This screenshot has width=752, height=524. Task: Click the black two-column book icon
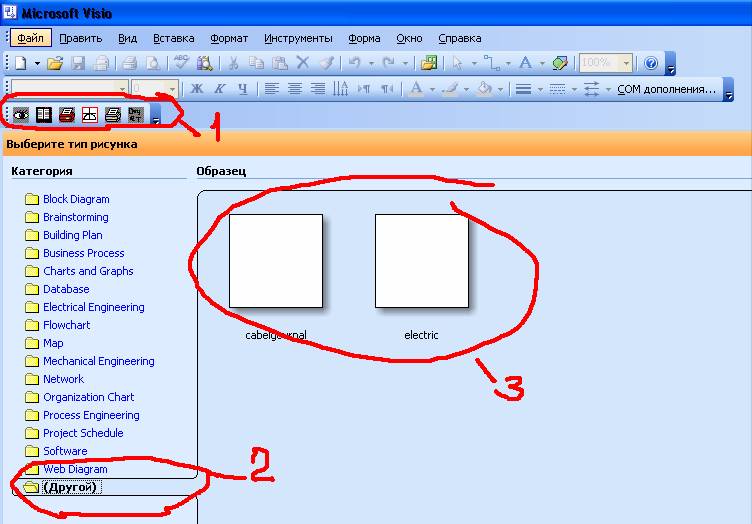(44, 115)
